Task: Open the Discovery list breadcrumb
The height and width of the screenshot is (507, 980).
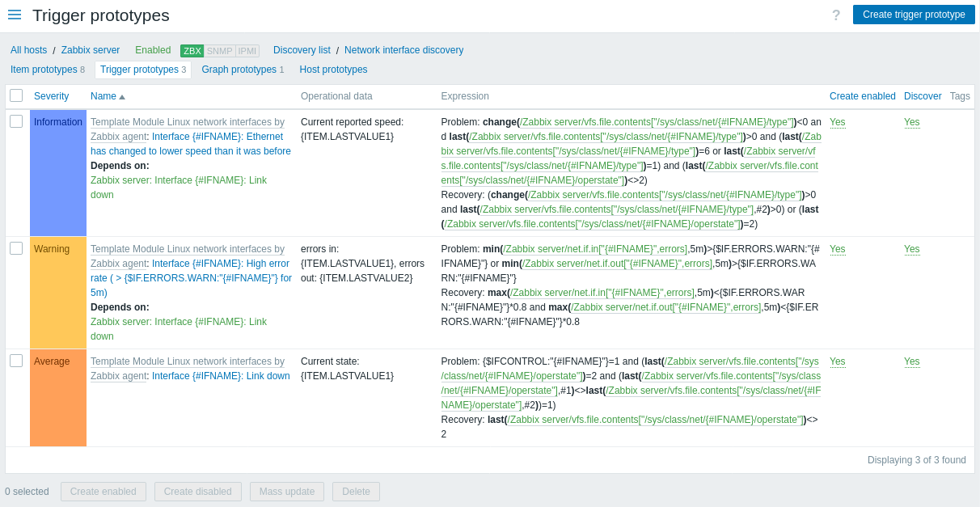Action: click(x=302, y=50)
